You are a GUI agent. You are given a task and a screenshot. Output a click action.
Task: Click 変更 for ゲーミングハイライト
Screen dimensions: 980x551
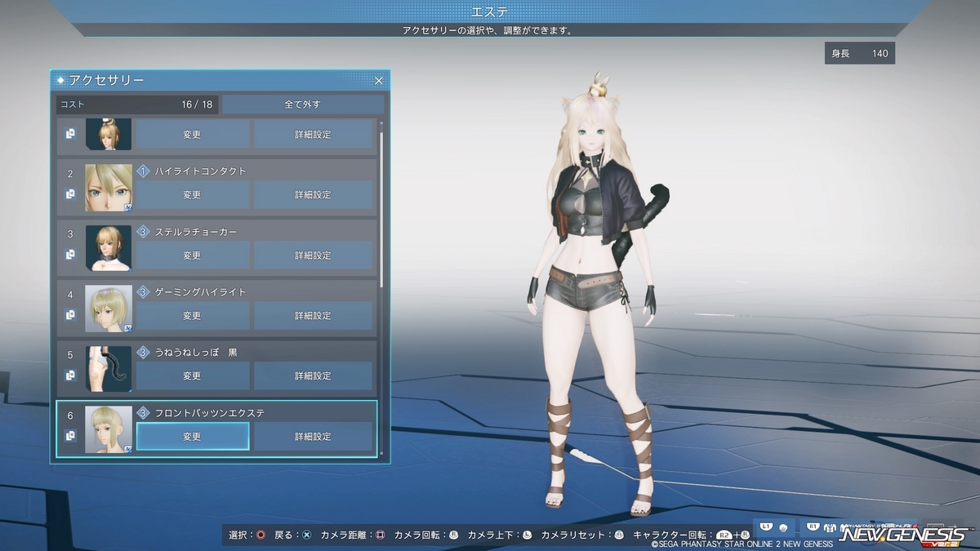tap(192, 316)
